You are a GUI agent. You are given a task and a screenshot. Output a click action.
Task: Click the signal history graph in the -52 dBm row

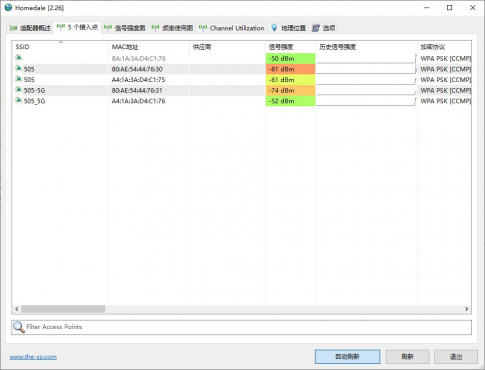366,101
